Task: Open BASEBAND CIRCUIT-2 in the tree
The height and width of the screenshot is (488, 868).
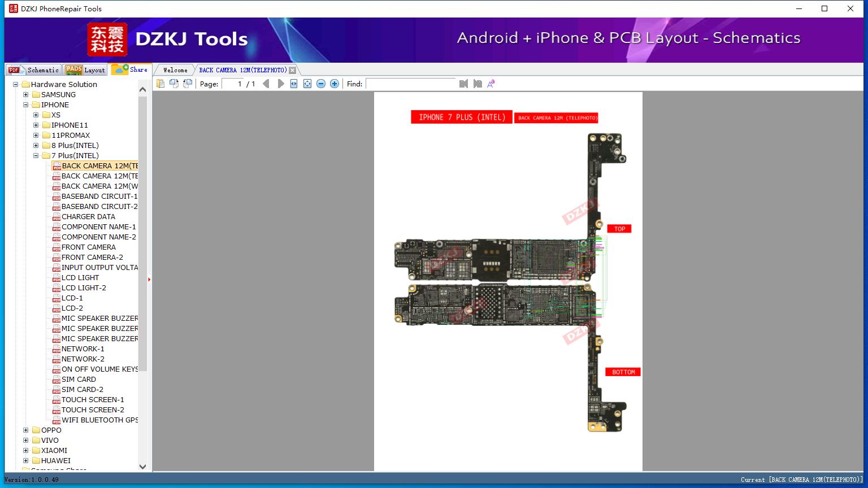Action: click(99, 206)
